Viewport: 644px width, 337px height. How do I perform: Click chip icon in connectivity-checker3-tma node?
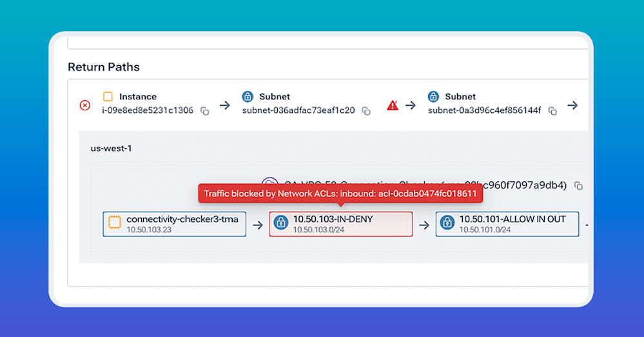tap(115, 222)
